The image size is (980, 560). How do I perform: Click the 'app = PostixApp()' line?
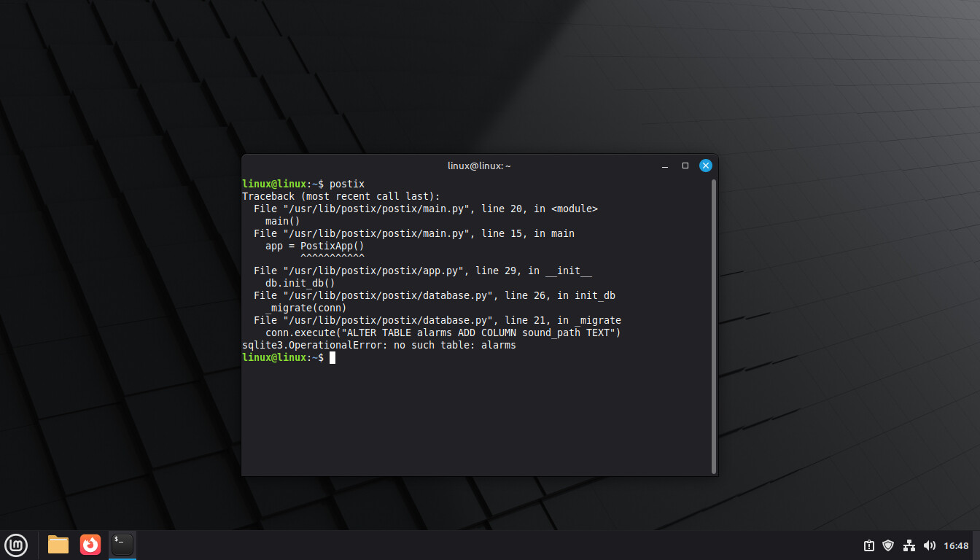pyautogui.click(x=314, y=246)
